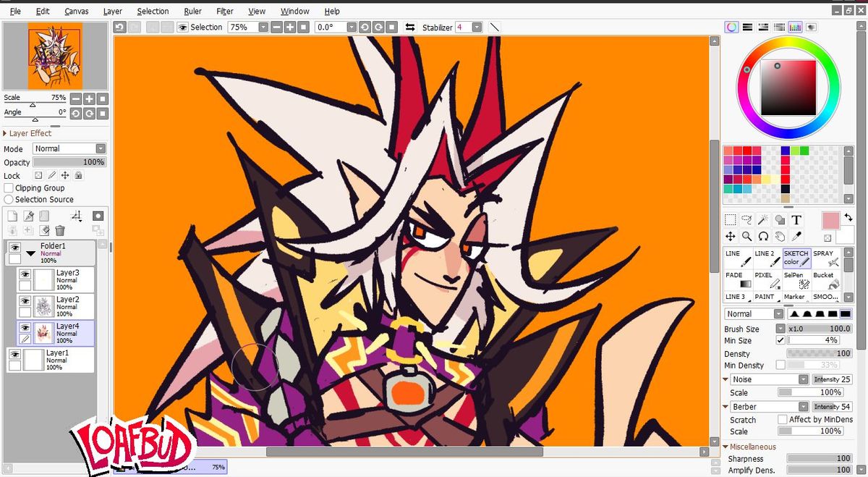Screen dimensions: 868x477
Task: Select the Rotate view tool
Action: [x=764, y=237]
